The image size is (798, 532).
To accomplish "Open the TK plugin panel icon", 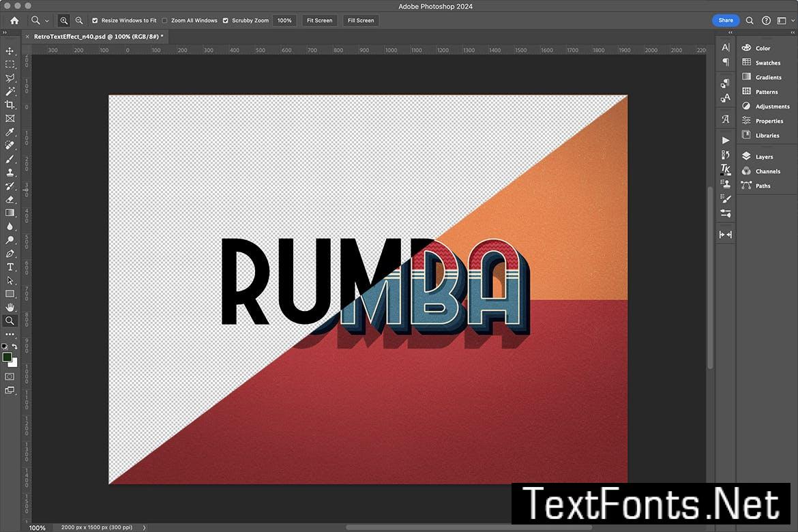I will coord(726,169).
